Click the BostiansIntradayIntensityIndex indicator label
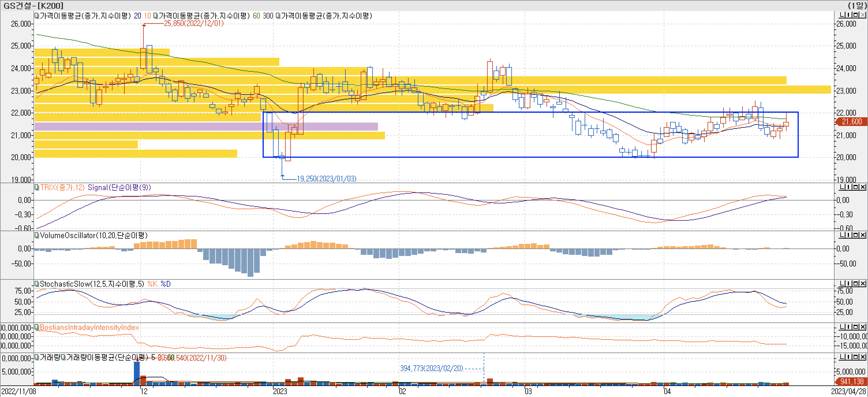This screenshot has width=868, height=397. (89, 327)
